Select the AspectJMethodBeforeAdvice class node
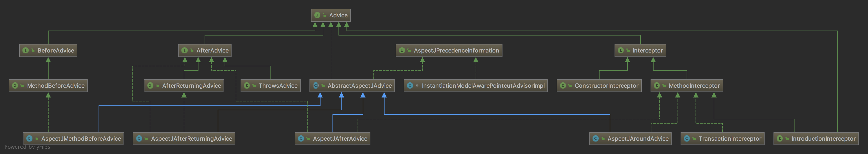The image size is (868, 154). (73, 138)
